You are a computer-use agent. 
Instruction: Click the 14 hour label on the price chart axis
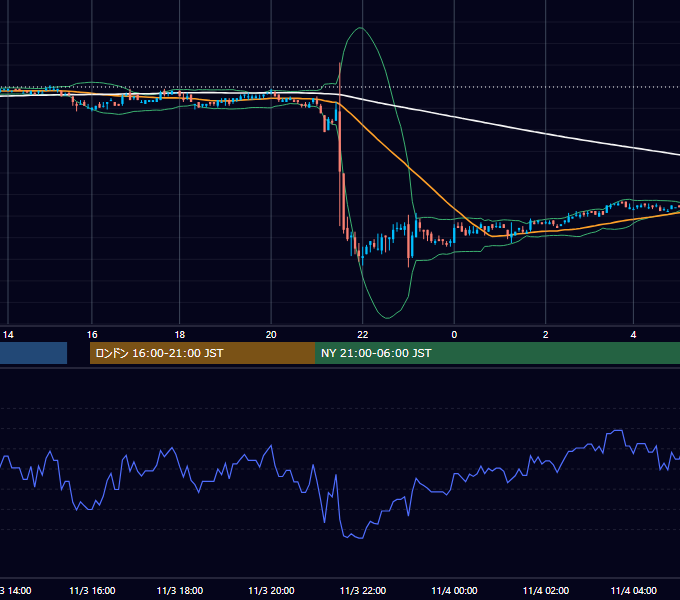8,335
